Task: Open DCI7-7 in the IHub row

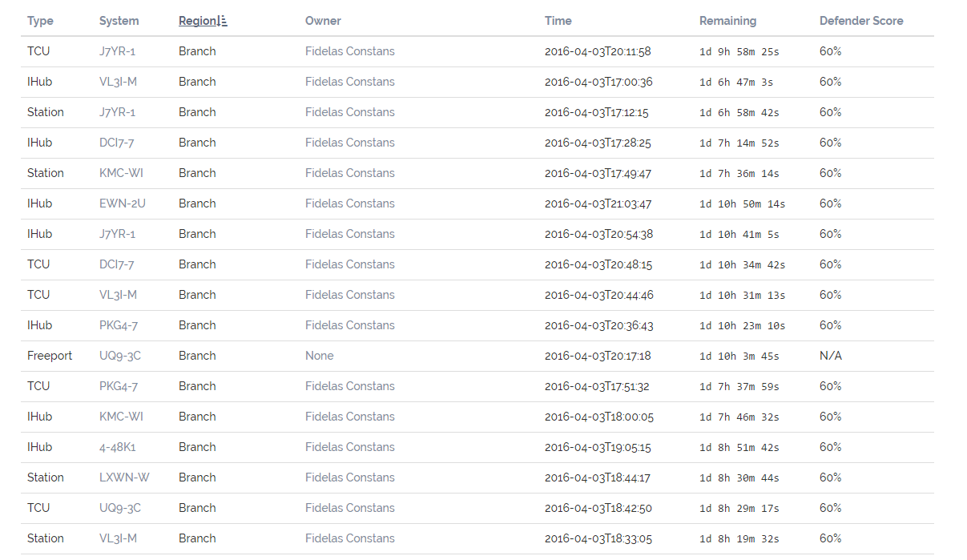Action: pos(116,143)
